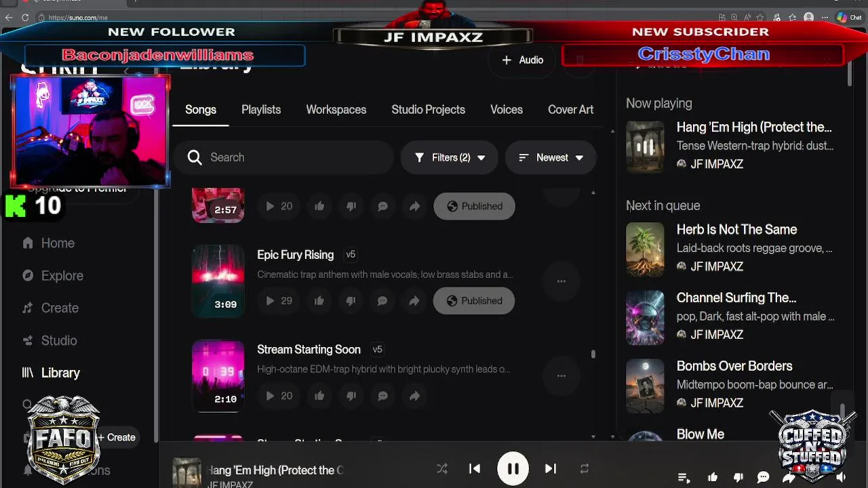
Task: Select Bombs Over Borders in queue
Action: (734, 366)
